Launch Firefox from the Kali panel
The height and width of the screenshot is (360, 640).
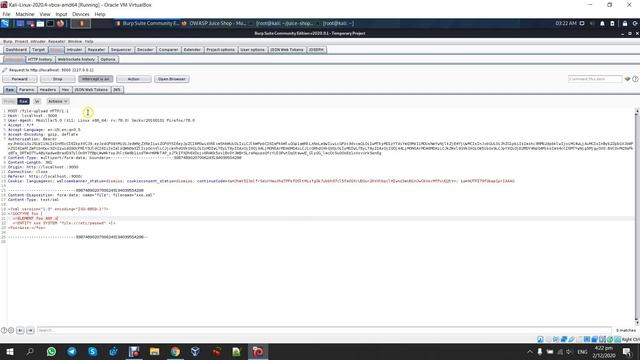pos(60,24)
